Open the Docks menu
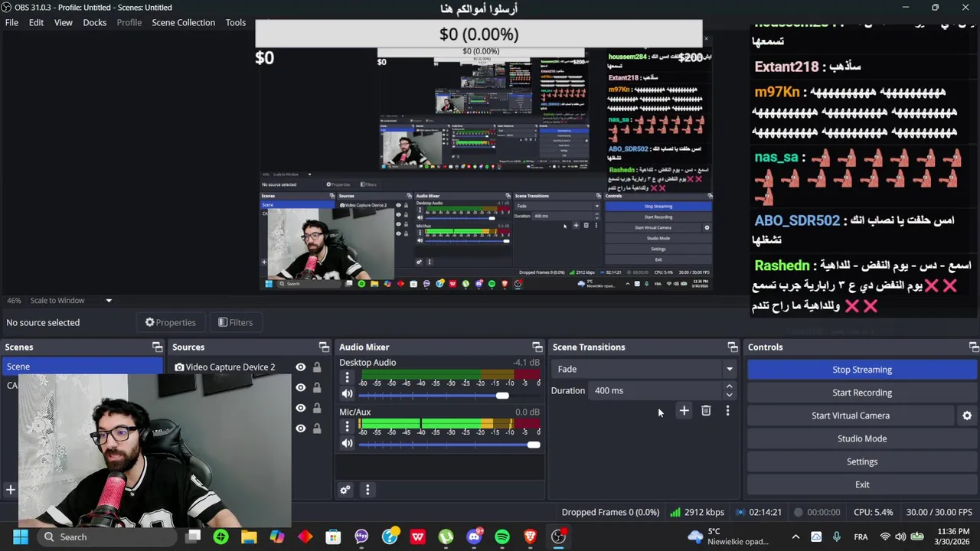The height and width of the screenshot is (551, 980). (x=95, y=22)
